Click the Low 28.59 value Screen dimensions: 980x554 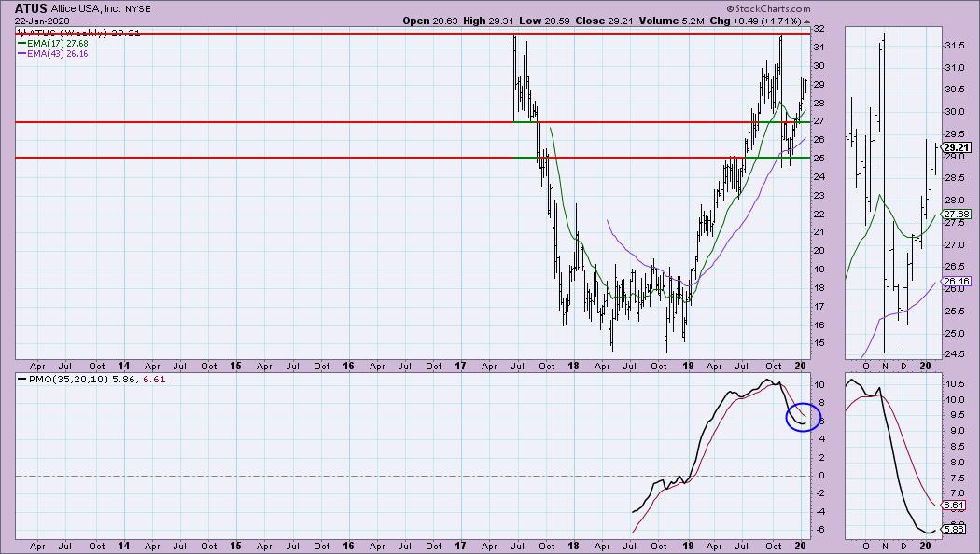tap(544, 21)
